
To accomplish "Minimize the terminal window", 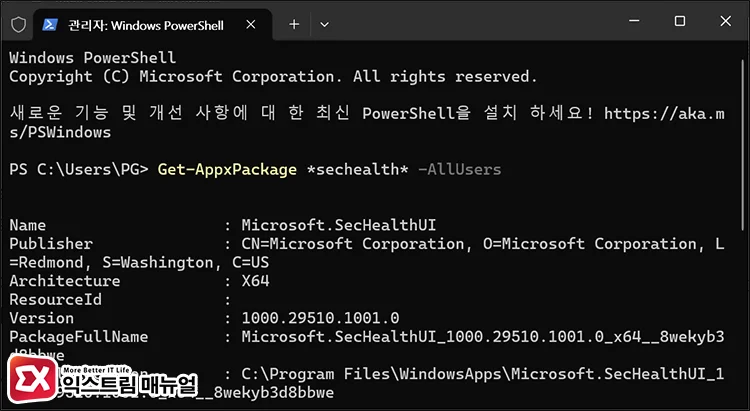I will (634, 21).
